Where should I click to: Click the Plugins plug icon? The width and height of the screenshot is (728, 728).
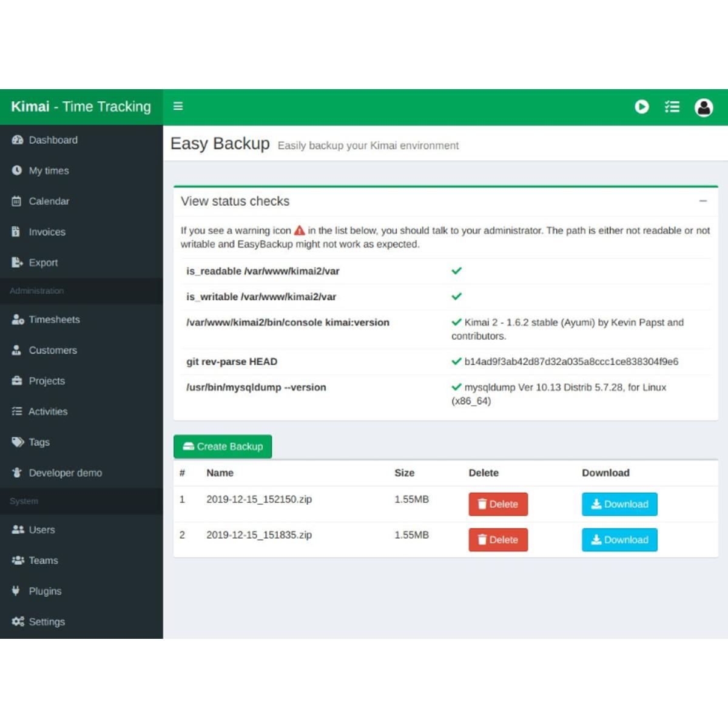point(16,591)
